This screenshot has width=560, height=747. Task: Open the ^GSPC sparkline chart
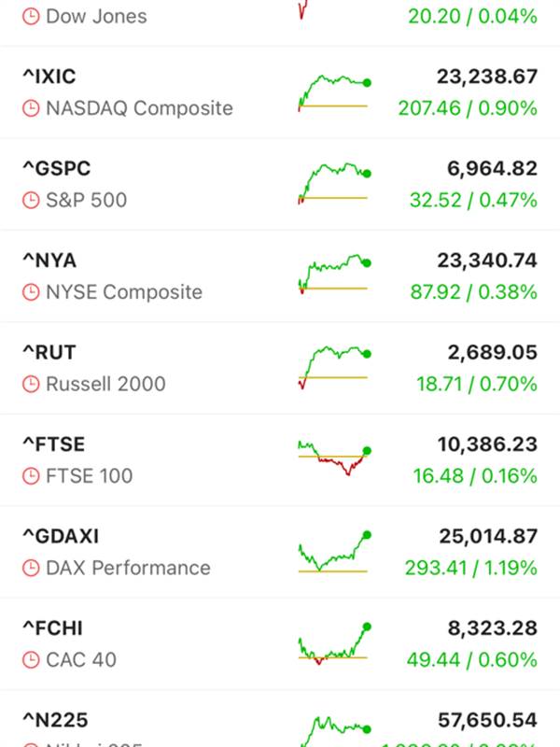333,184
